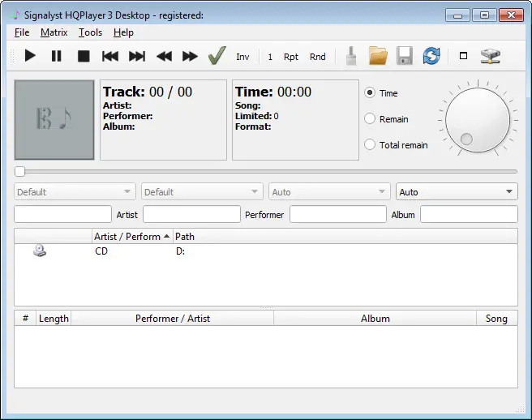This screenshot has height=420, width=532.
Task: Minimize the HQPlayer window
Action: click(x=457, y=15)
